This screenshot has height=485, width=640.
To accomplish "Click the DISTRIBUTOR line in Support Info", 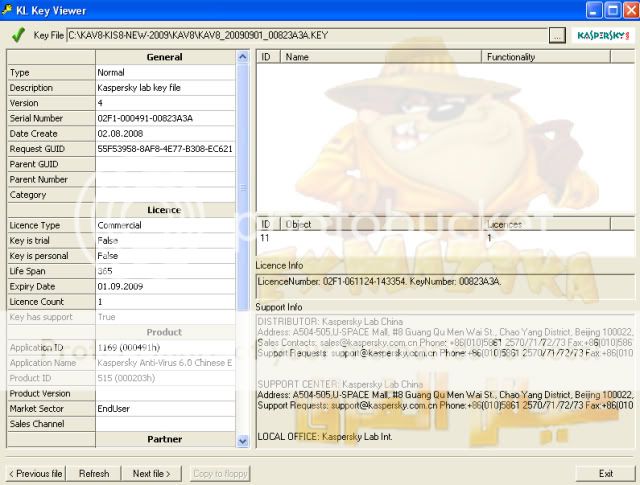I will point(330,322).
